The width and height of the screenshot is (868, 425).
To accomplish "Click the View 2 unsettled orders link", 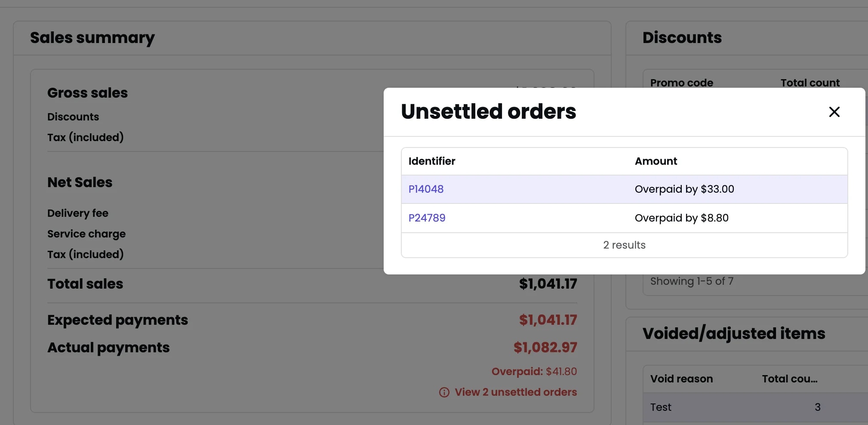I will coord(515,392).
